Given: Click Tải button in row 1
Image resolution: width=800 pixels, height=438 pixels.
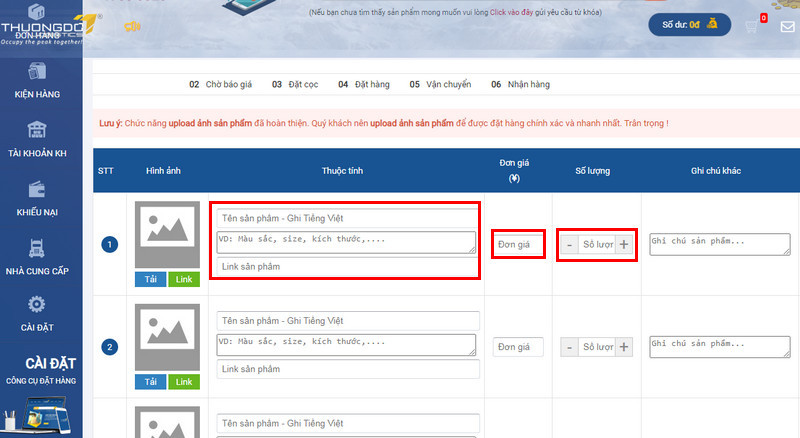Looking at the screenshot, I should pos(151,279).
